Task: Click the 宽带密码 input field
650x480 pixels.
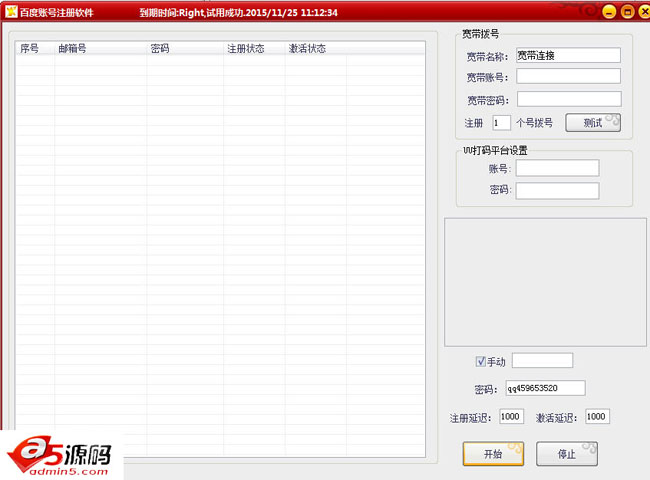Action: coord(569,99)
